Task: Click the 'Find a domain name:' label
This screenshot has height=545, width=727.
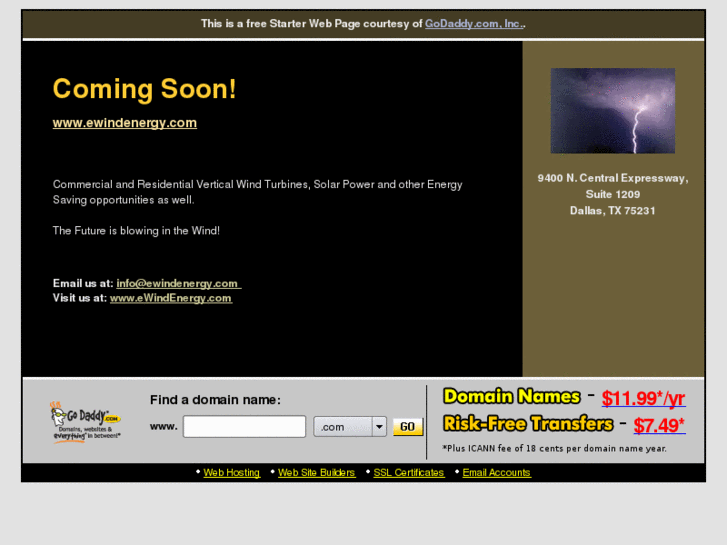Action: pos(215,400)
